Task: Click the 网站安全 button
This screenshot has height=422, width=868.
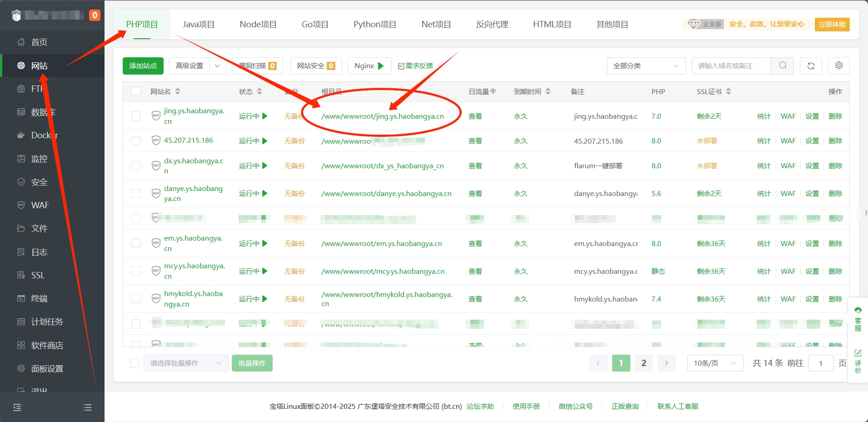Action: [x=316, y=66]
